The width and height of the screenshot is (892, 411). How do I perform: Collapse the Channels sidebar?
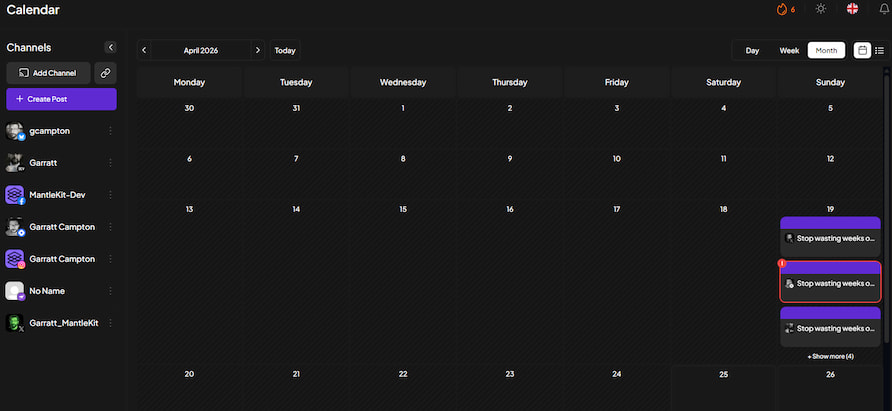(111, 47)
